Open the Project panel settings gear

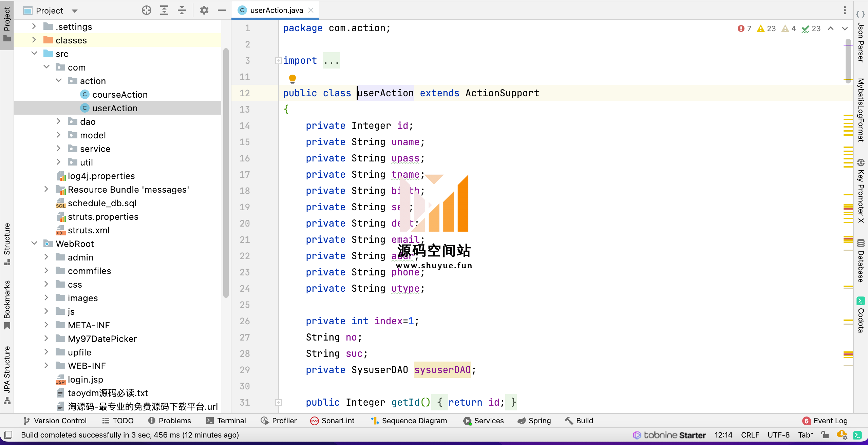[x=204, y=11]
